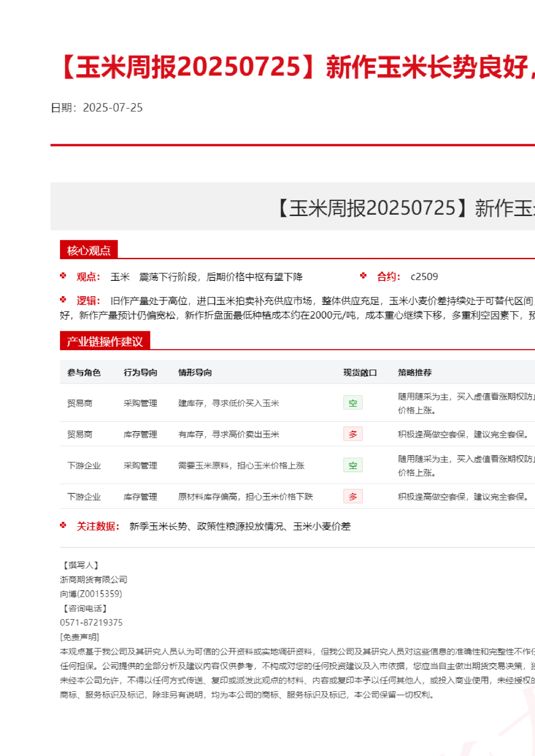The height and width of the screenshot is (756, 535).
Task: Select the 核心观点 section tab
Action: pyautogui.click(x=89, y=250)
